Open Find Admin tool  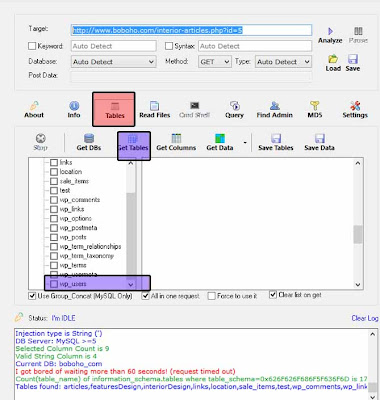(x=275, y=110)
